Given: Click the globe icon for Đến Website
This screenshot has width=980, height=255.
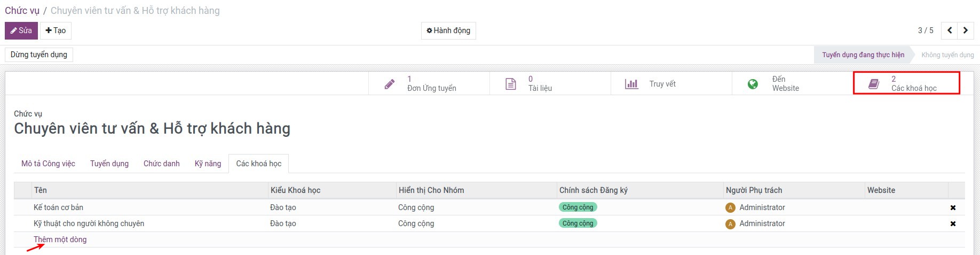Looking at the screenshot, I should tap(753, 84).
